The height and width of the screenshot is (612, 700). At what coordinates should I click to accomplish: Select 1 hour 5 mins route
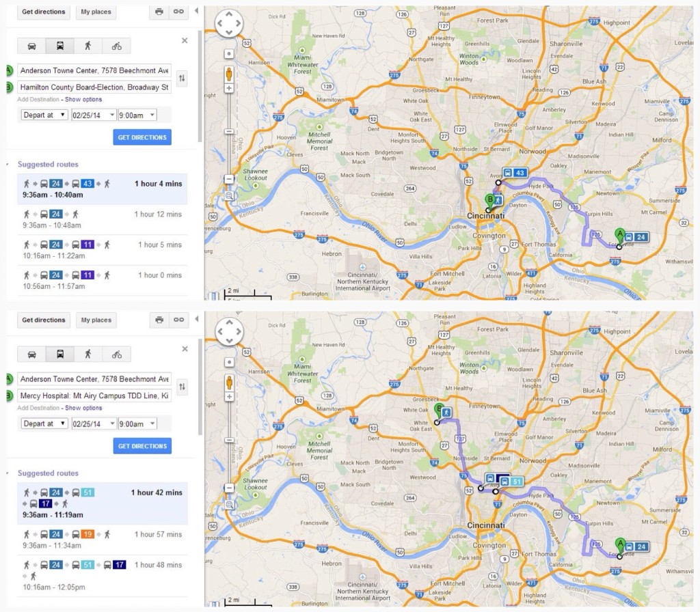103,250
